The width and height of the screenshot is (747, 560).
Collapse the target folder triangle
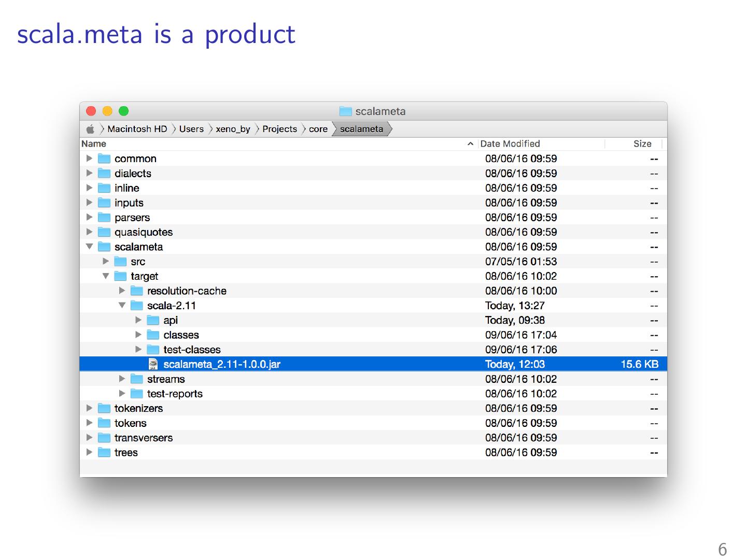pos(106,276)
